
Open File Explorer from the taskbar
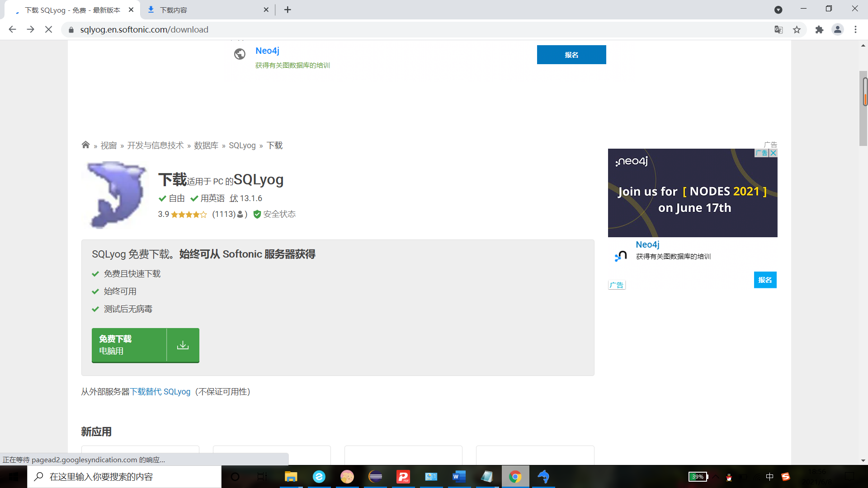click(291, 477)
